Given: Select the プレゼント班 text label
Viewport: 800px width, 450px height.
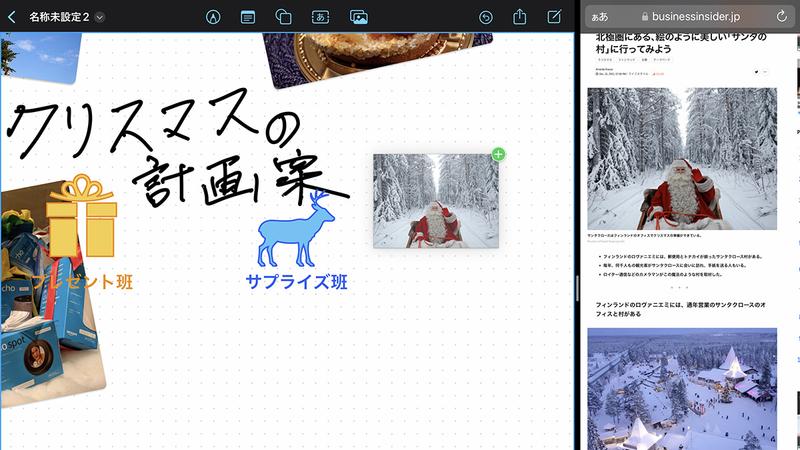Looking at the screenshot, I should (83, 282).
